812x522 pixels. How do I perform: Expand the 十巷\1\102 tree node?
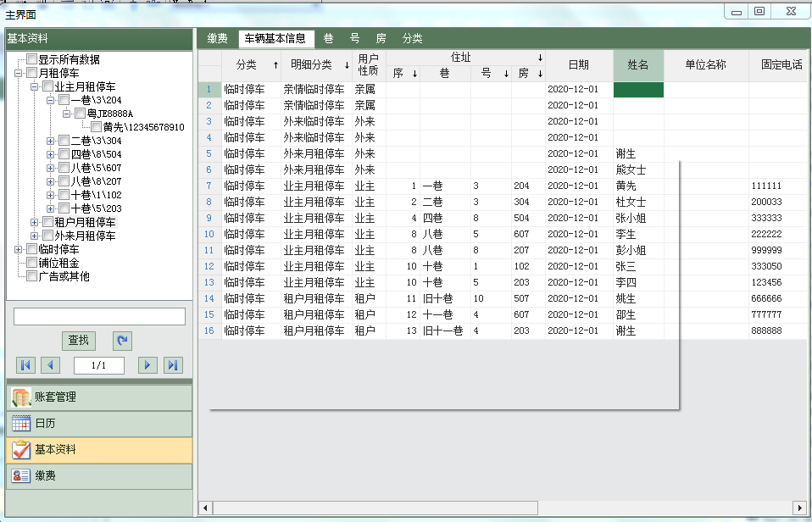point(50,195)
